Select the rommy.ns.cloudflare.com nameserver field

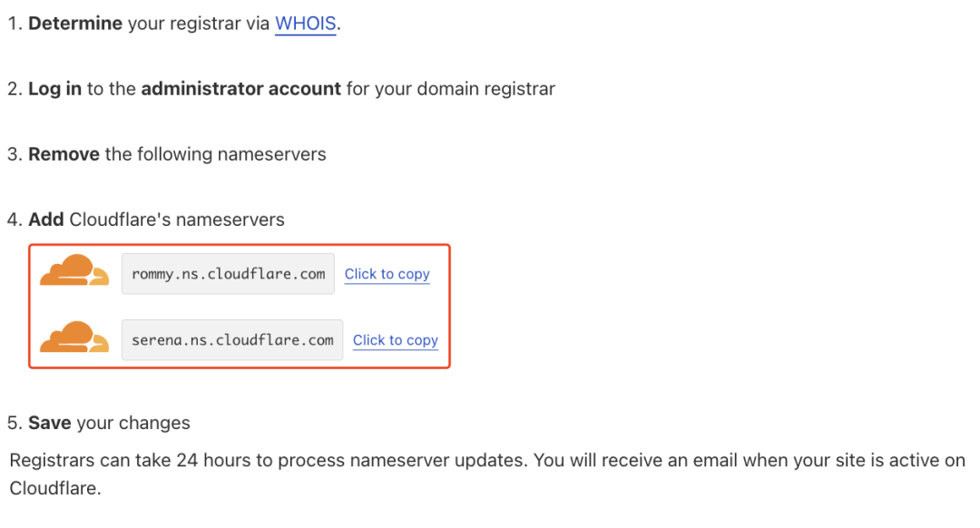pyautogui.click(x=228, y=274)
